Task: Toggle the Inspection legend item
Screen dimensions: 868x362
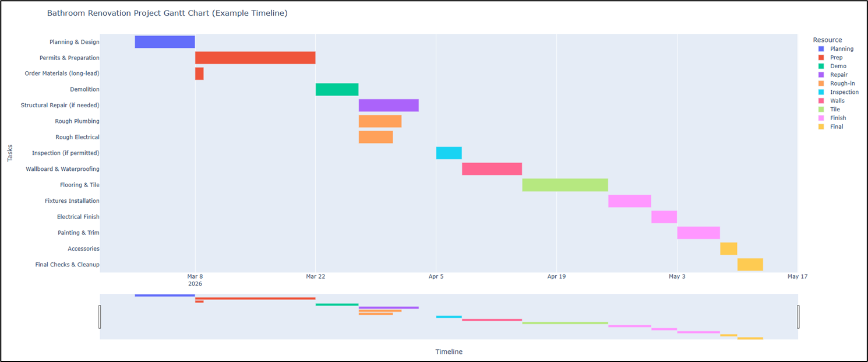Action: point(844,92)
